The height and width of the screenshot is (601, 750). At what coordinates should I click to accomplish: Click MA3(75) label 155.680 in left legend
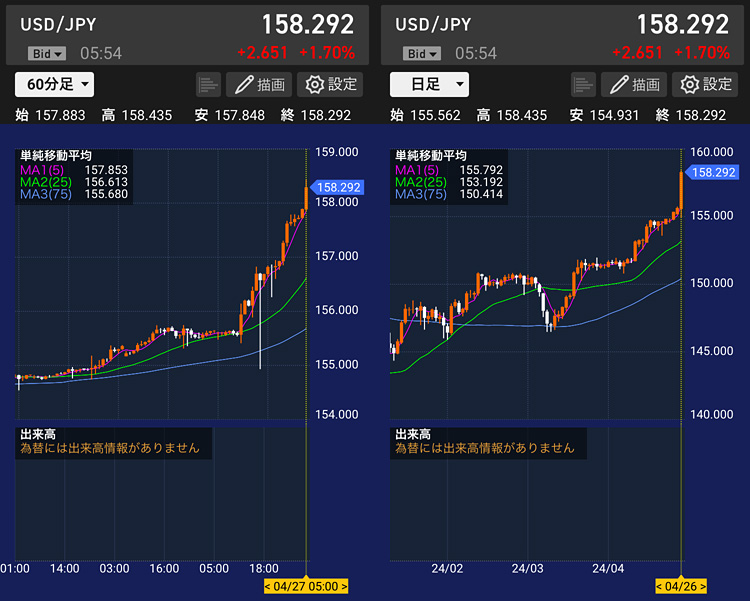74,194
